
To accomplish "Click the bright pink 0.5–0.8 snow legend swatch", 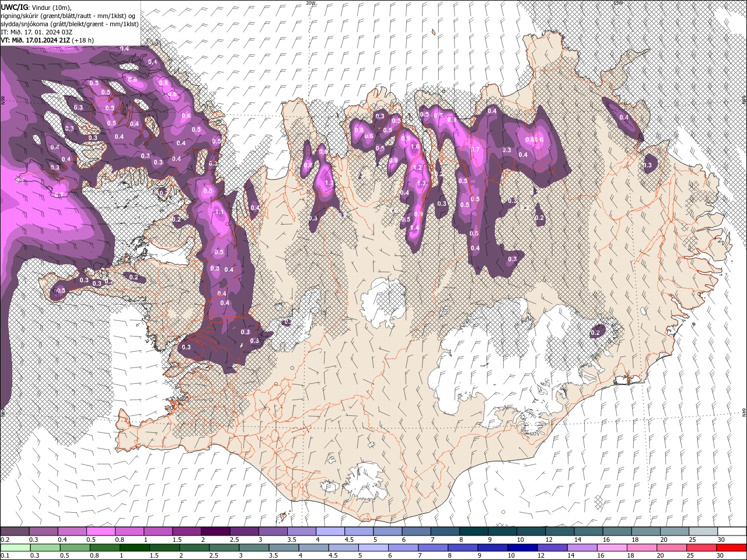I will (x=100, y=531).
